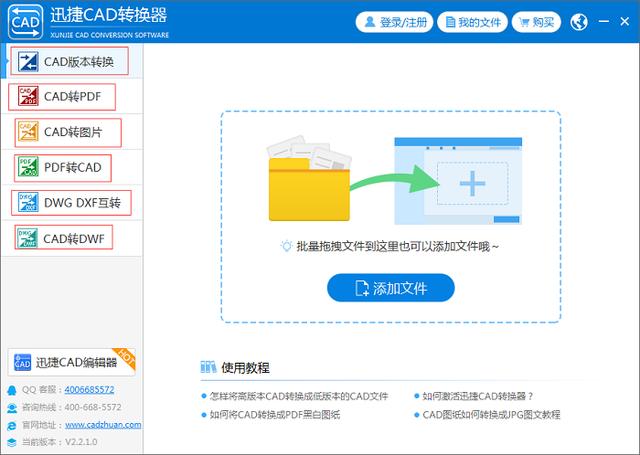Click the lightbulb tip icon
The width and height of the screenshot is (640, 455).
[x=286, y=246]
